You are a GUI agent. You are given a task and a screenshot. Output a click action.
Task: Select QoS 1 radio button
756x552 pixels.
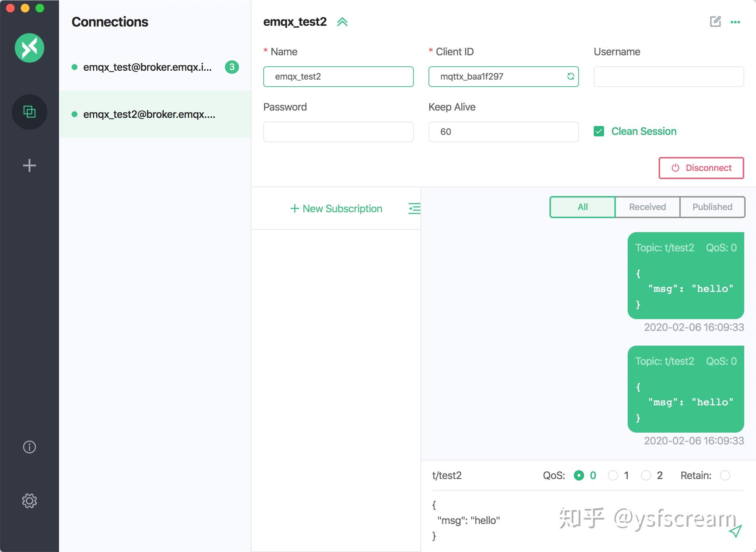(x=613, y=475)
